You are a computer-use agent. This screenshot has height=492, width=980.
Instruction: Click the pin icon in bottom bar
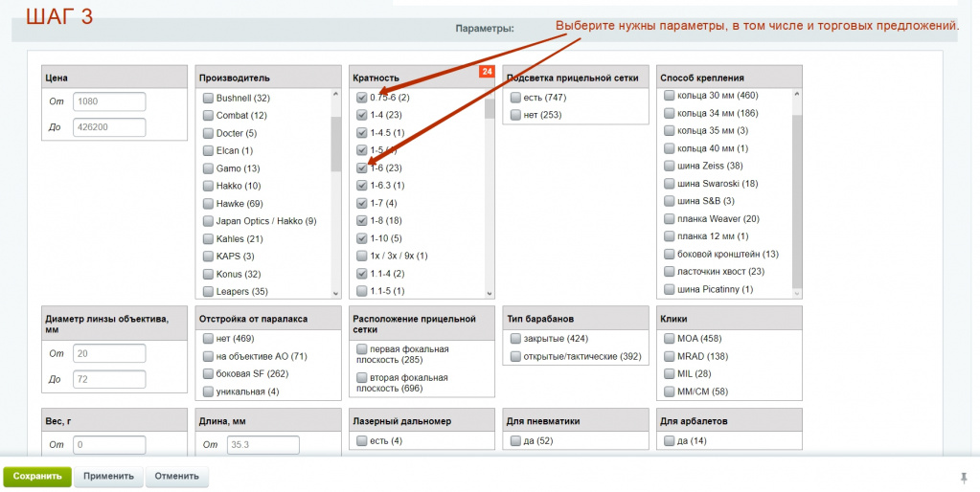[x=963, y=478]
